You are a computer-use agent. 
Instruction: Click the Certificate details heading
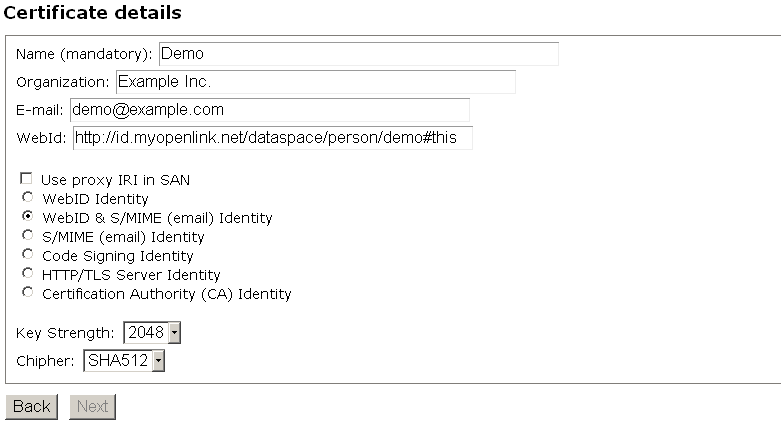[x=93, y=13]
